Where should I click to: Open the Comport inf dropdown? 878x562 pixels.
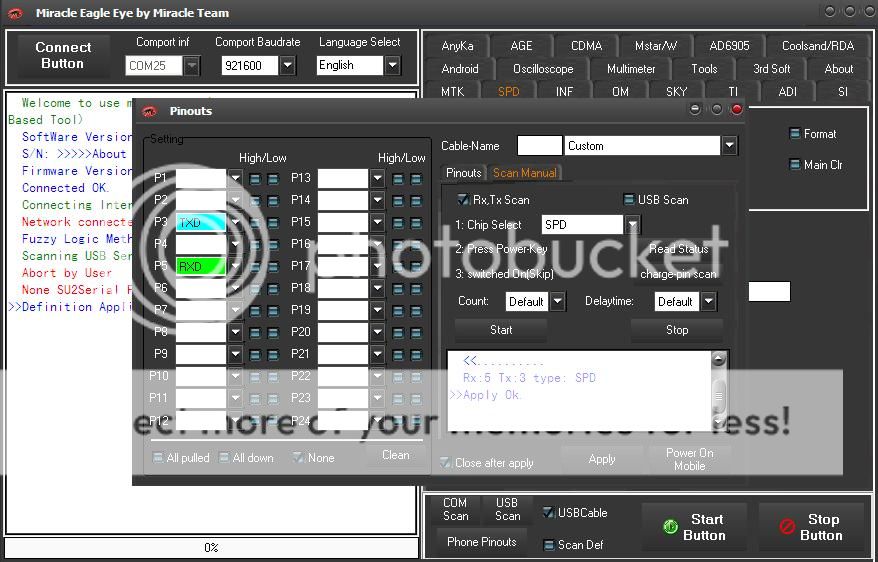click(192, 65)
